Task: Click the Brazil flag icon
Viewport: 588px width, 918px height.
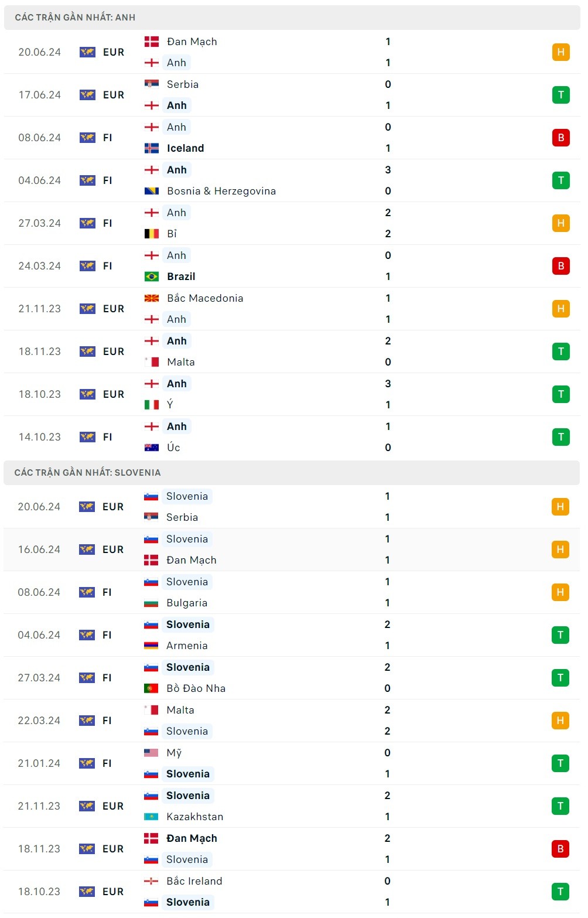Action: point(152,277)
